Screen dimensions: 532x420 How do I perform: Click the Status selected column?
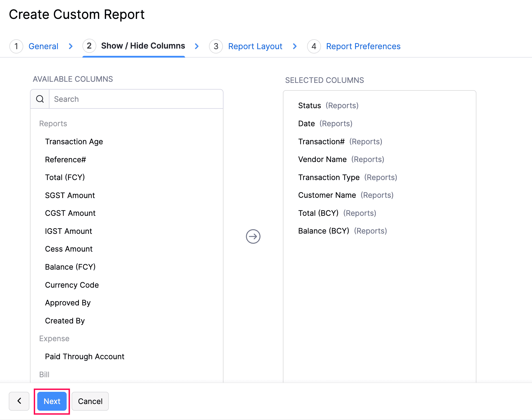[309, 106]
